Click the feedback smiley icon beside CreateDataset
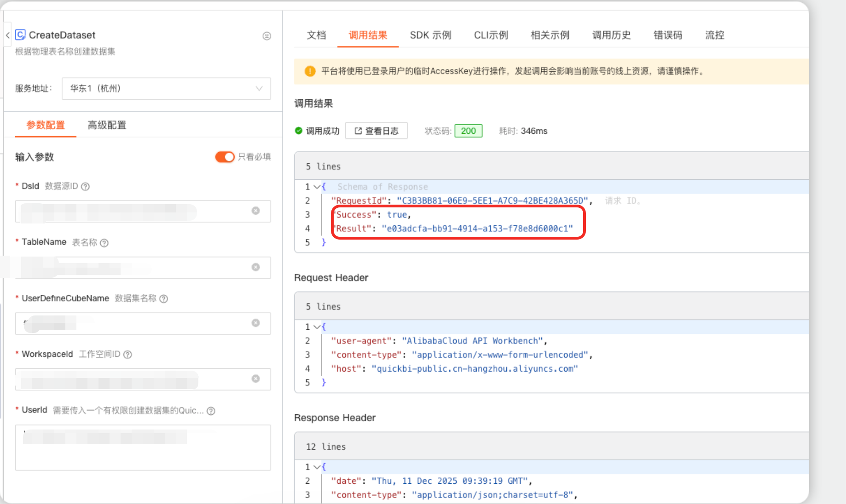846x504 pixels. click(267, 36)
